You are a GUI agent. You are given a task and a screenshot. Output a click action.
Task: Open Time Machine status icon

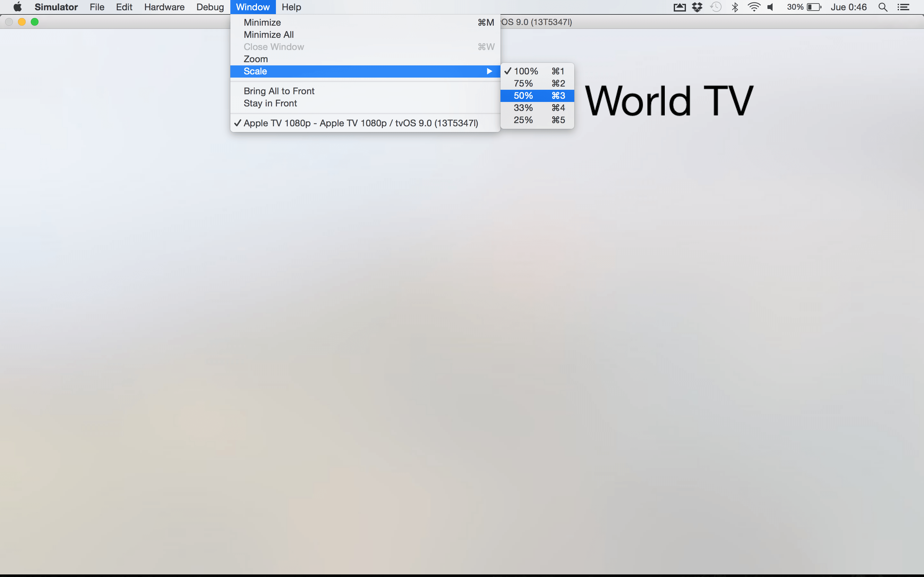716,7
